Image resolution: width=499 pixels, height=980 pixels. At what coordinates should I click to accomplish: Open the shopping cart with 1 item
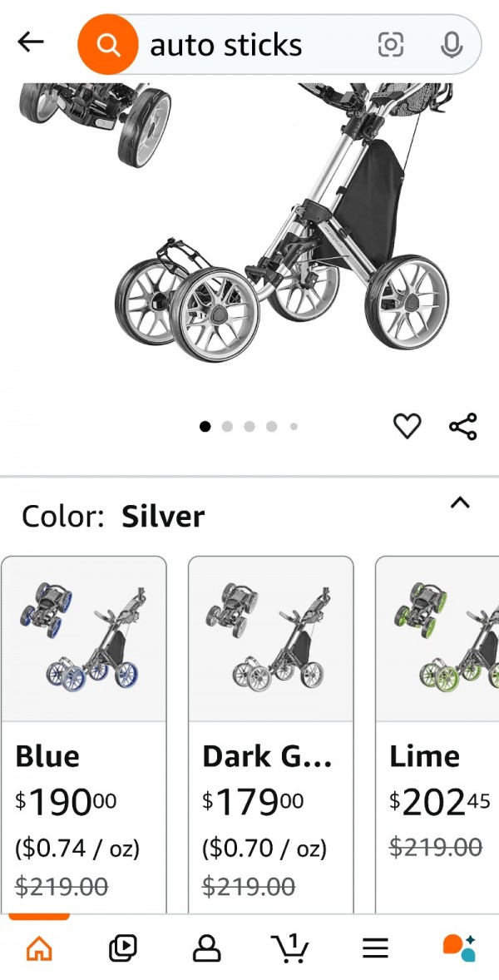(291, 947)
